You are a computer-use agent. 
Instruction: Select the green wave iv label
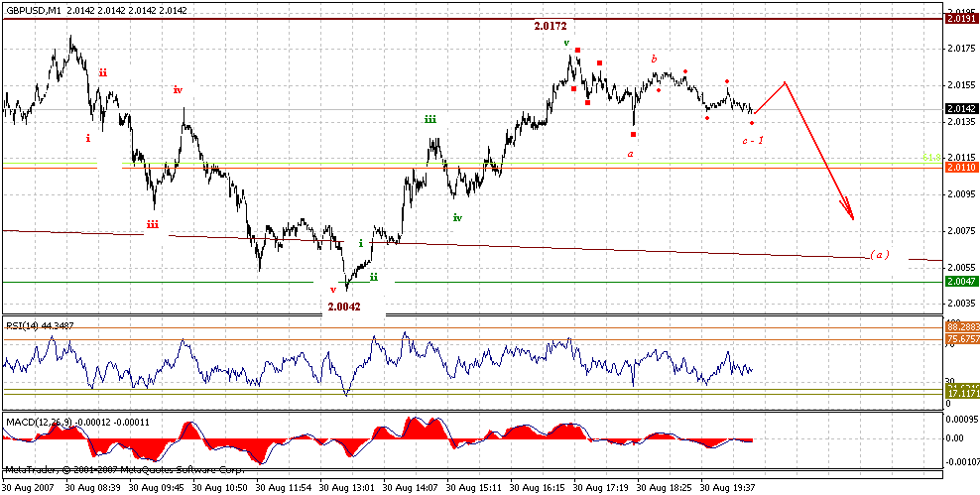tap(457, 218)
